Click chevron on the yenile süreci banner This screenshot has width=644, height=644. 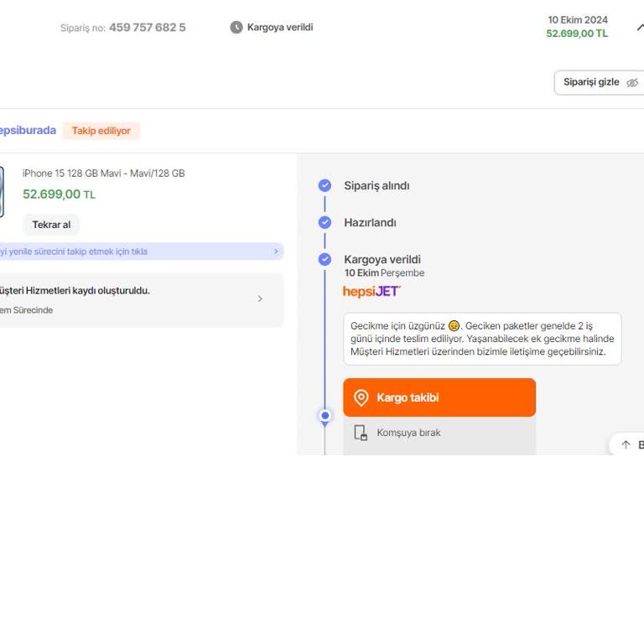point(276,252)
